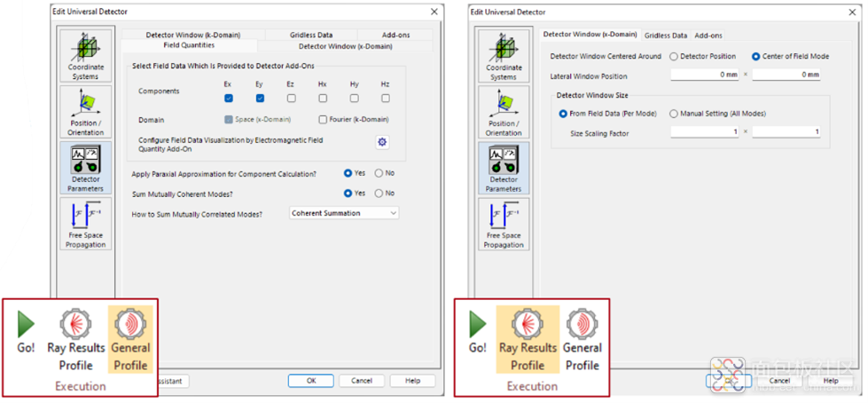The width and height of the screenshot is (868, 403).
Task: Switch to Detector Window (x-Domain) tab in left dialog
Action: point(346,46)
